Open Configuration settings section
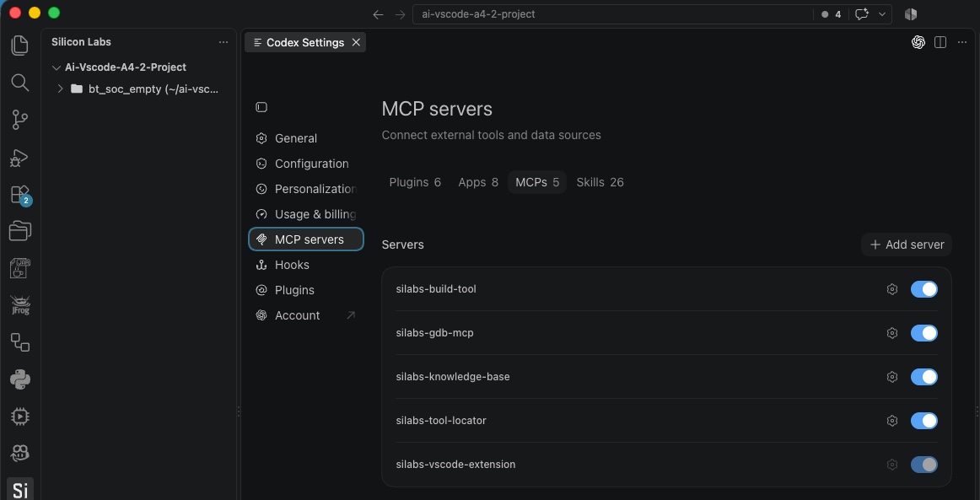This screenshot has height=500, width=980. 306,164
